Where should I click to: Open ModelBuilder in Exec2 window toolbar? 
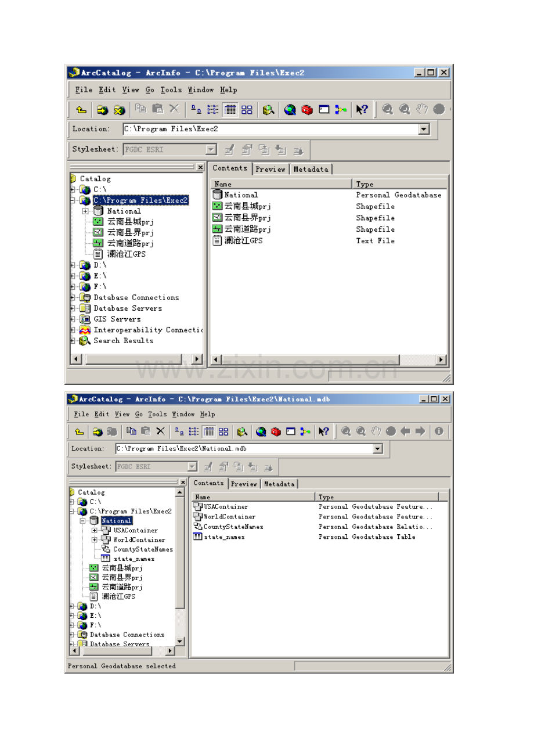(x=341, y=109)
